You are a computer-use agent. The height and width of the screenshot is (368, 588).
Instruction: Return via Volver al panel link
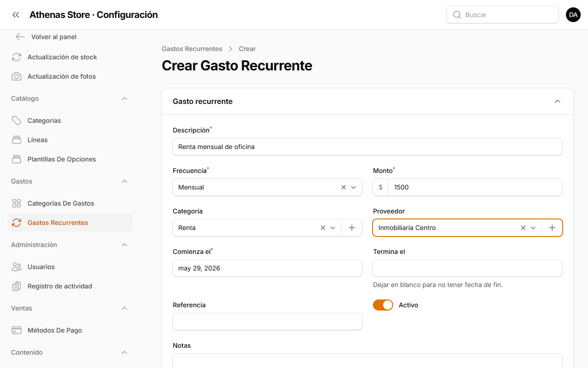click(54, 37)
